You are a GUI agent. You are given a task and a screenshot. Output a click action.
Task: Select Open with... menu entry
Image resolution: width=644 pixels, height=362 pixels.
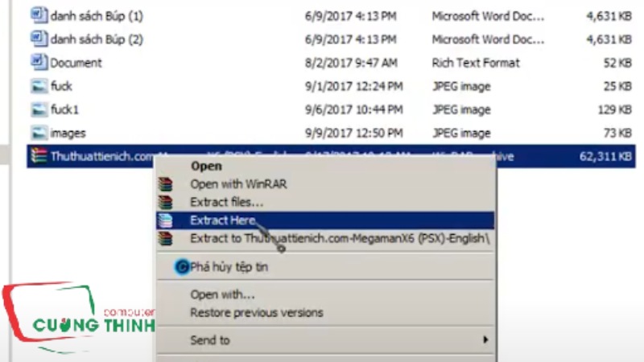click(222, 294)
